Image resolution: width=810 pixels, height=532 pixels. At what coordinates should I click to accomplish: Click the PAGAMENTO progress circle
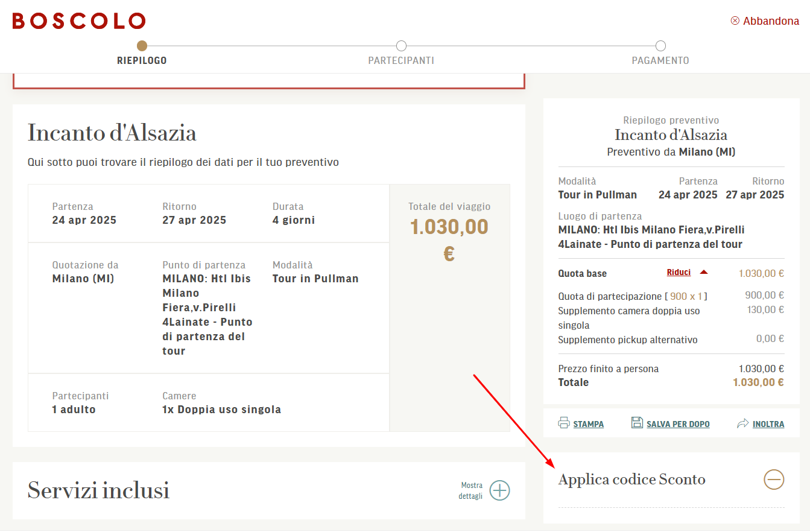tap(660, 45)
